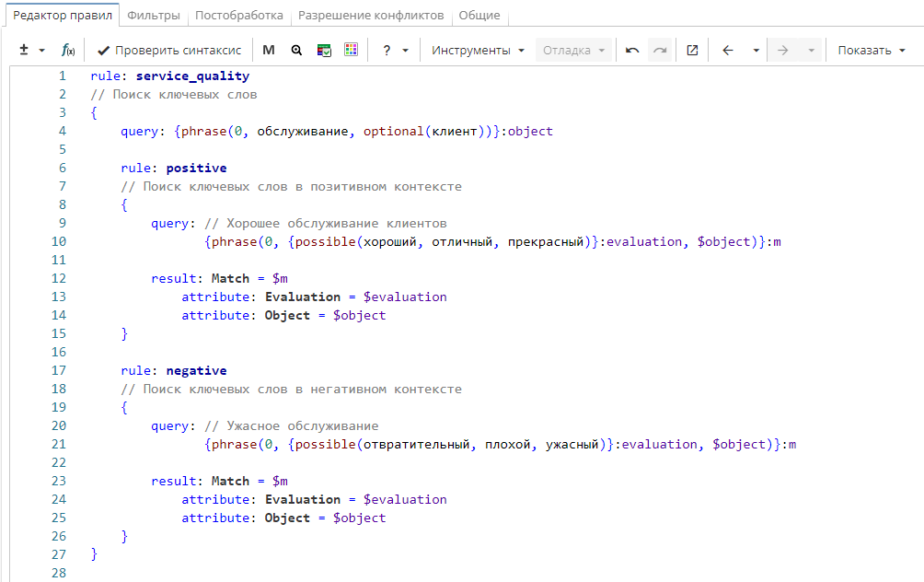Open the Инструменты dropdown menu
This screenshot has height=582, width=924.
coord(478,50)
